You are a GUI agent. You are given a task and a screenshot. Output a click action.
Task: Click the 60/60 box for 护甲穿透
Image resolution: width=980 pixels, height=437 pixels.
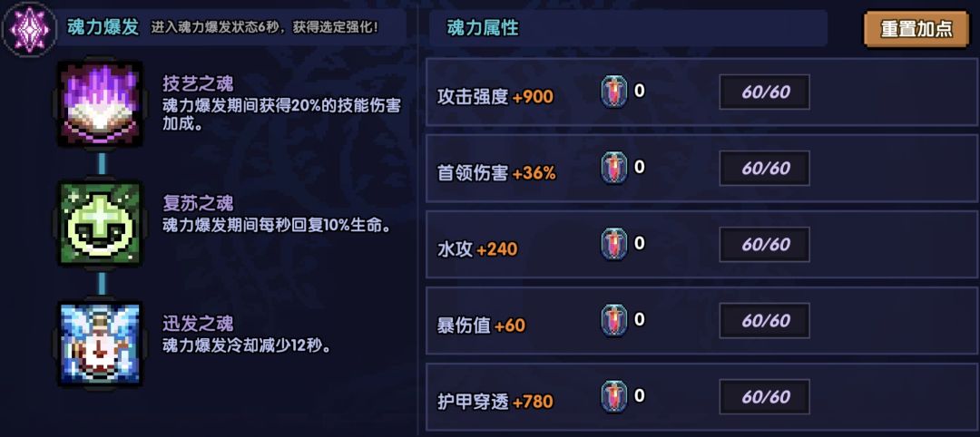coord(765,397)
